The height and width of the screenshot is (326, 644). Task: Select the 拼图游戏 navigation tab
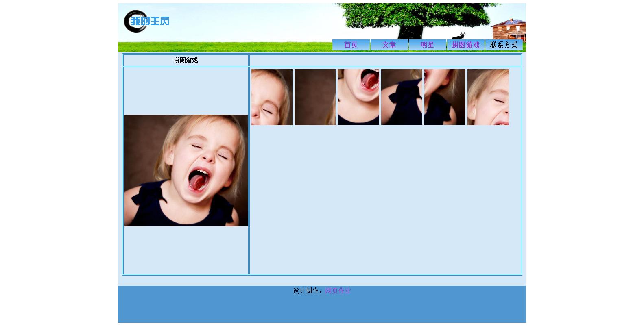465,45
